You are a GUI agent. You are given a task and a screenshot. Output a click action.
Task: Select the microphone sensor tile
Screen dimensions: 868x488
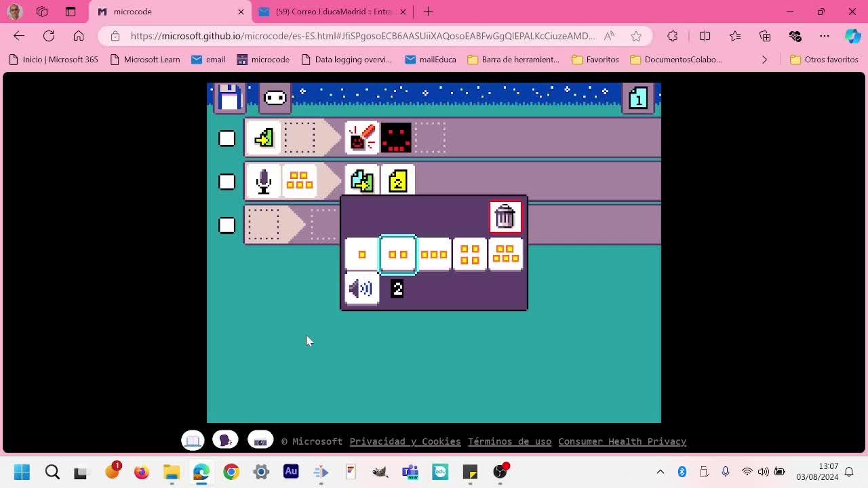click(x=263, y=181)
